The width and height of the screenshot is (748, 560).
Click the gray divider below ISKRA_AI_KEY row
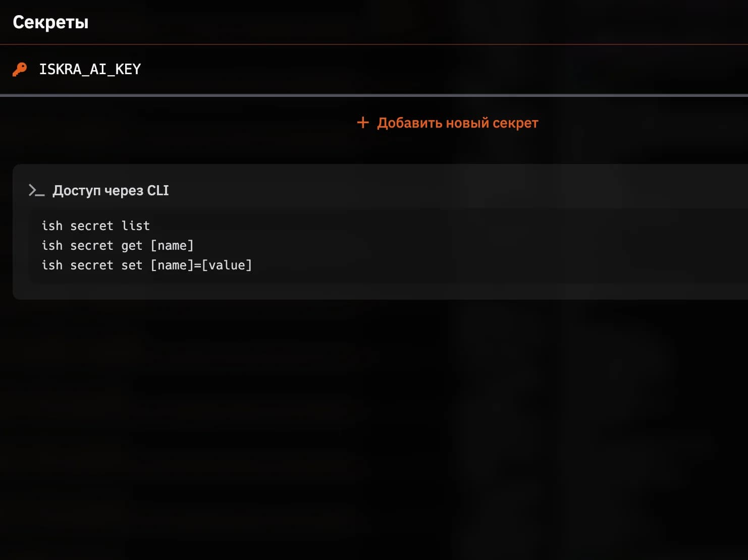(x=374, y=95)
